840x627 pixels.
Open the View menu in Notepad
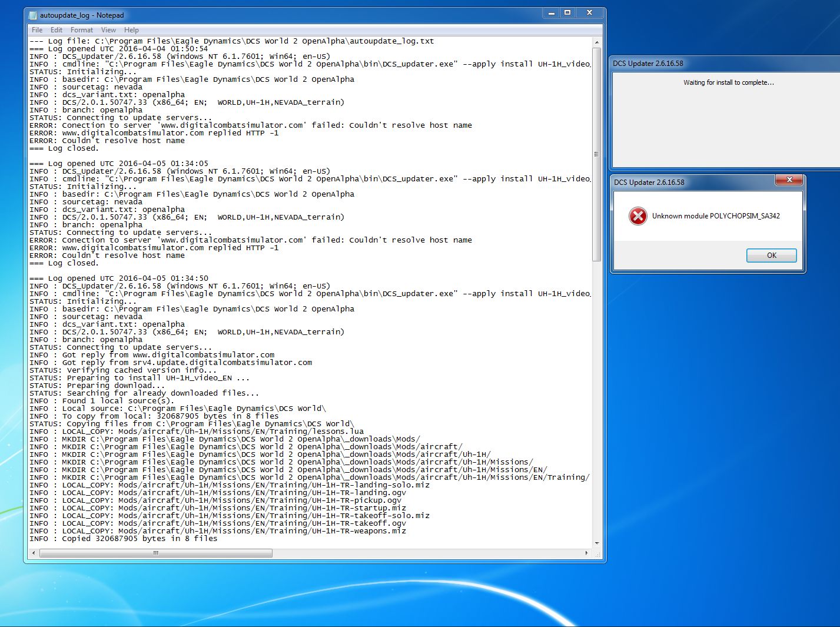click(x=108, y=30)
